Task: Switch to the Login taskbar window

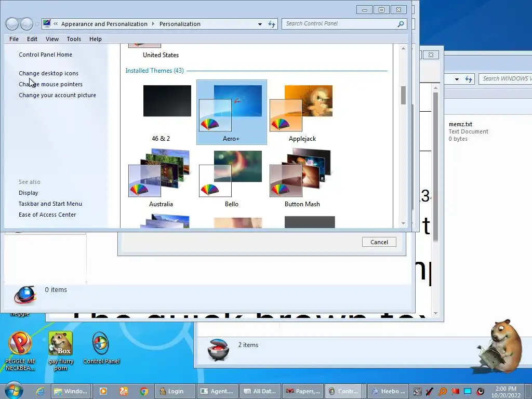Action: (175, 391)
